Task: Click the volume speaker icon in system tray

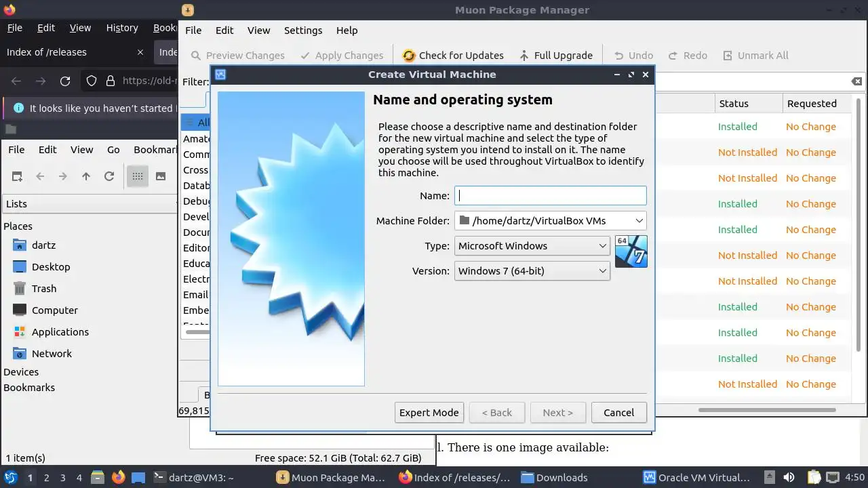Action: [x=789, y=478]
